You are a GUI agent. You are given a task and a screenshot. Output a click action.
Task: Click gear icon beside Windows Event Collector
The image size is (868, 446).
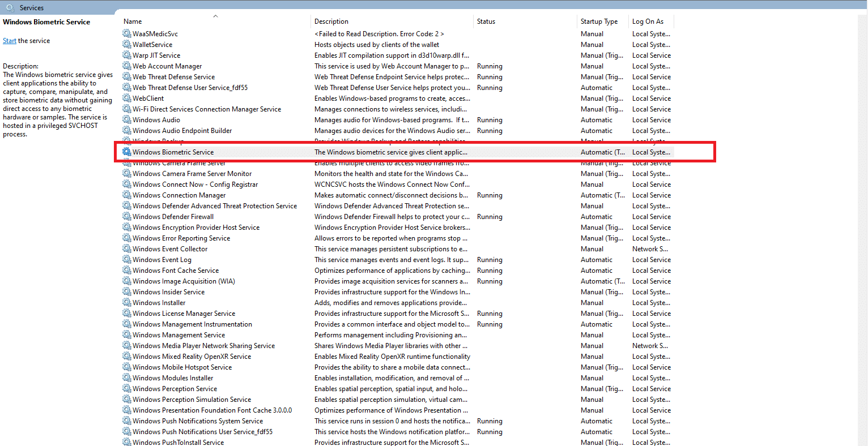127,249
